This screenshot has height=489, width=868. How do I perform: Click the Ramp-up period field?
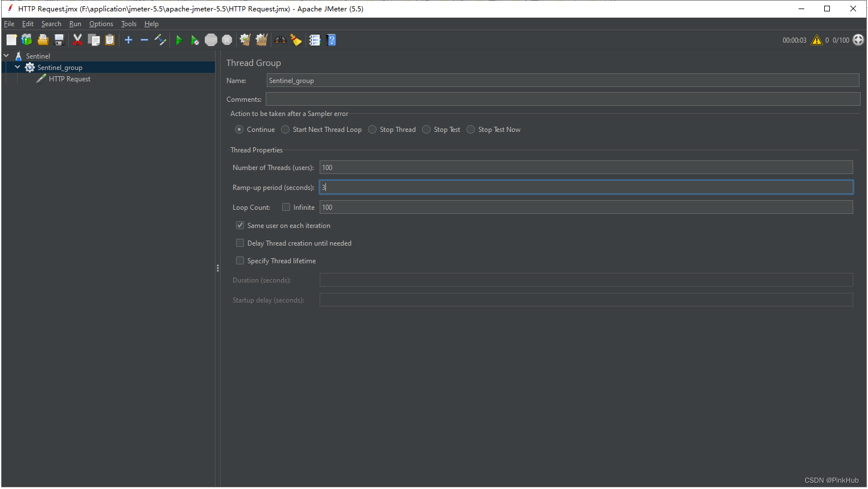[586, 188]
